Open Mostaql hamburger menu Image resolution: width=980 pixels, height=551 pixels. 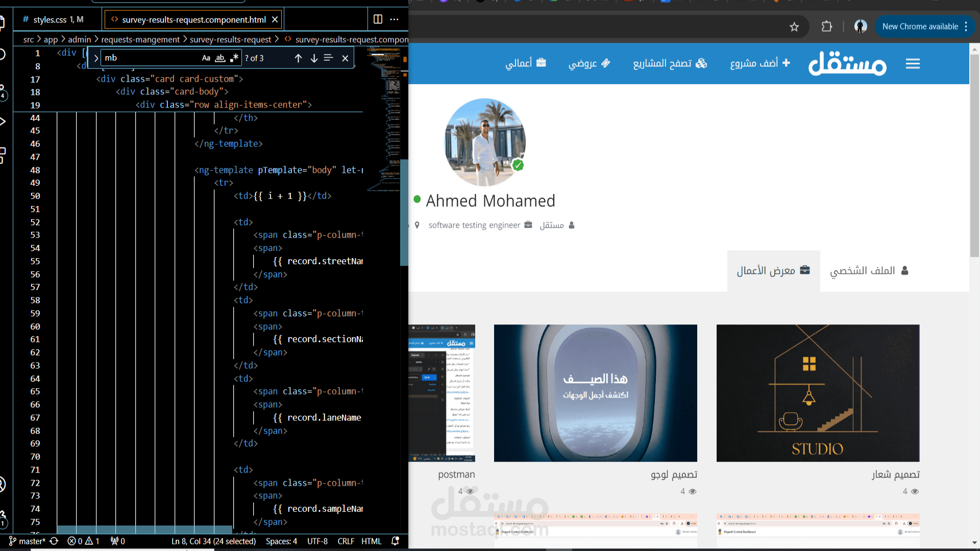coord(913,64)
